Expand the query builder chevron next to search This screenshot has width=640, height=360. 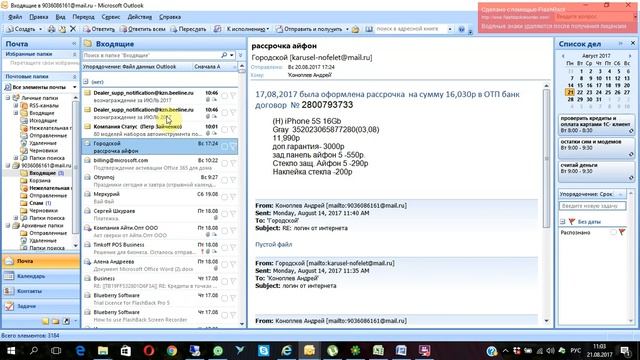point(240,55)
